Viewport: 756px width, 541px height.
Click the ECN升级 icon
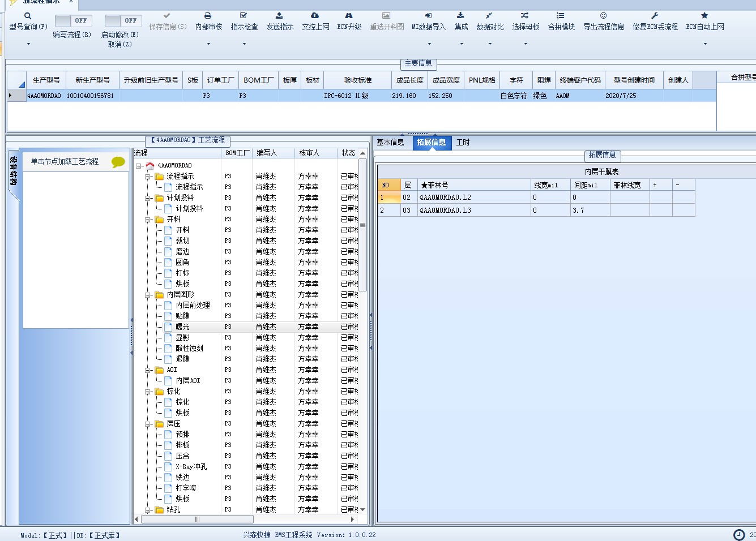click(349, 16)
